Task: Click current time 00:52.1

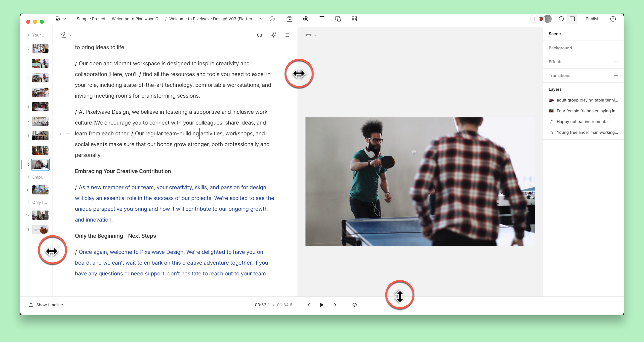Action: tap(262, 305)
